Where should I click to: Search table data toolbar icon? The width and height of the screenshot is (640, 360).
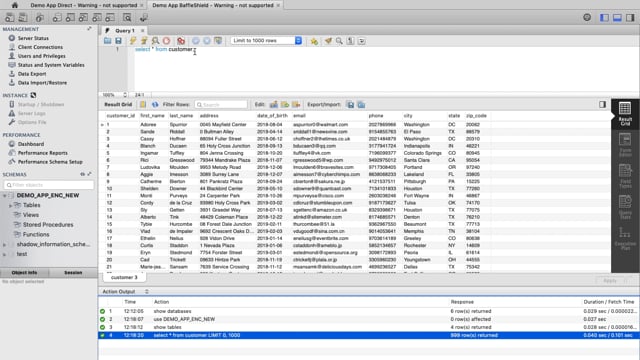tap(127, 18)
